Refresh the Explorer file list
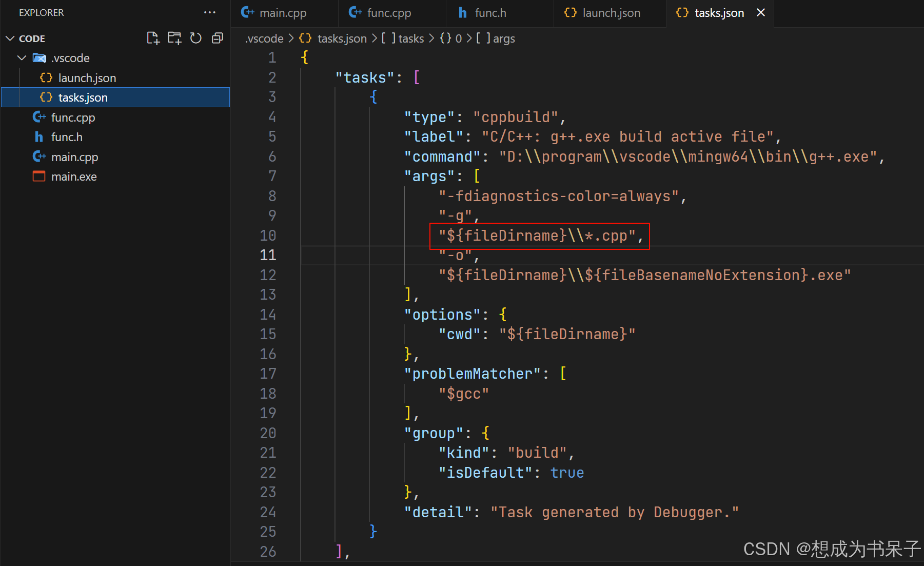This screenshot has height=566, width=924. tap(195, 38)
